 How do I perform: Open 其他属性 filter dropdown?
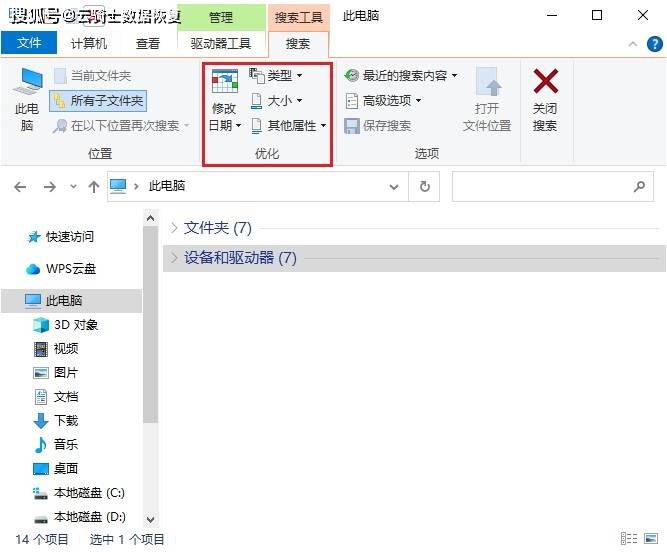tap(289, 125)
